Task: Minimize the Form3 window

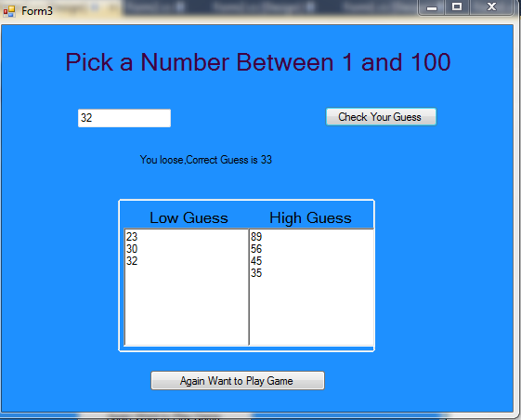Action: point(432,8)
